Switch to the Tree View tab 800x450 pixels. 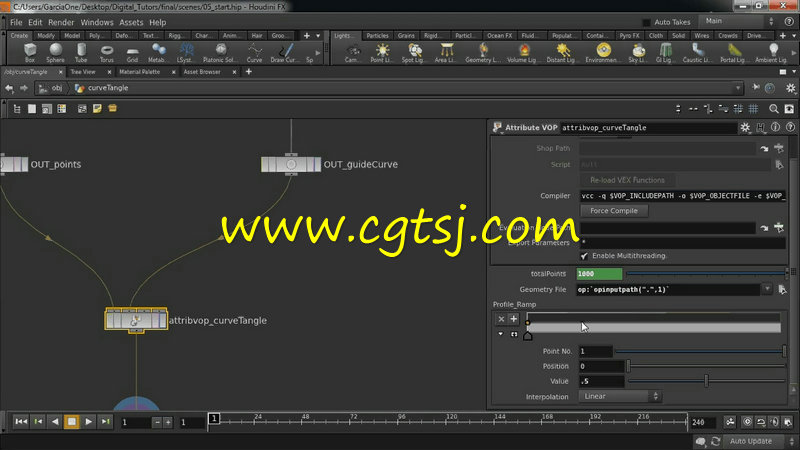click(x=83, y=72)
